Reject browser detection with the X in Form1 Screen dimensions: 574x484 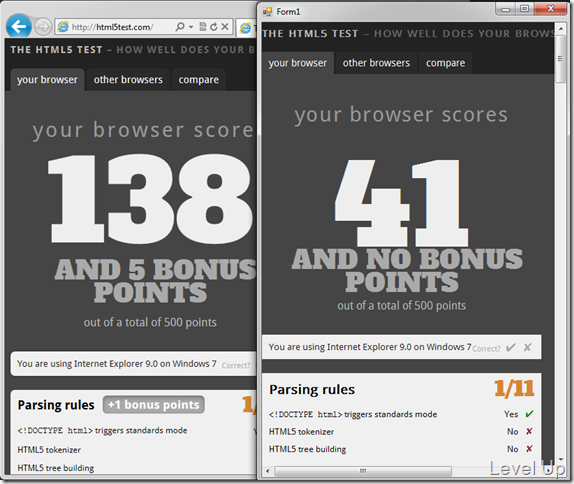527,347
